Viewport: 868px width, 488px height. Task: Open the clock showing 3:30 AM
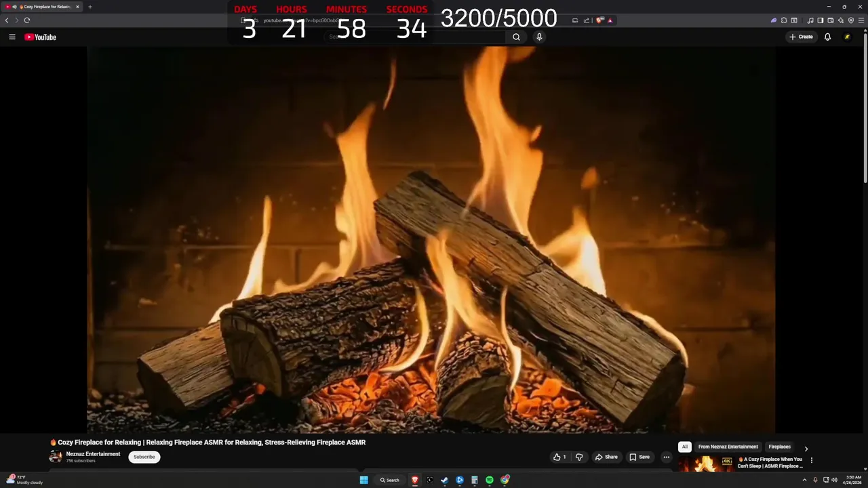pyautogui.click(x=853, y=480)
